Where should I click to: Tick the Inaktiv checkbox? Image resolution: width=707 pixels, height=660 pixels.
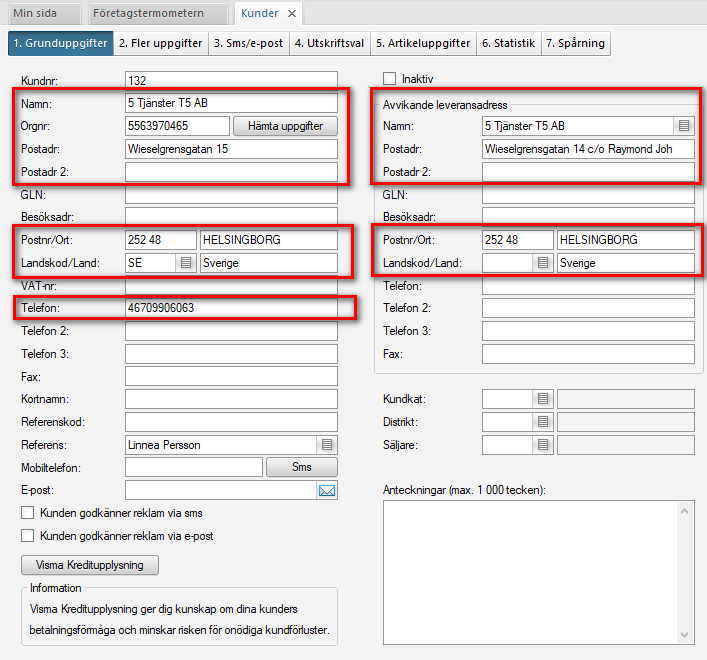tap(390, 79)
